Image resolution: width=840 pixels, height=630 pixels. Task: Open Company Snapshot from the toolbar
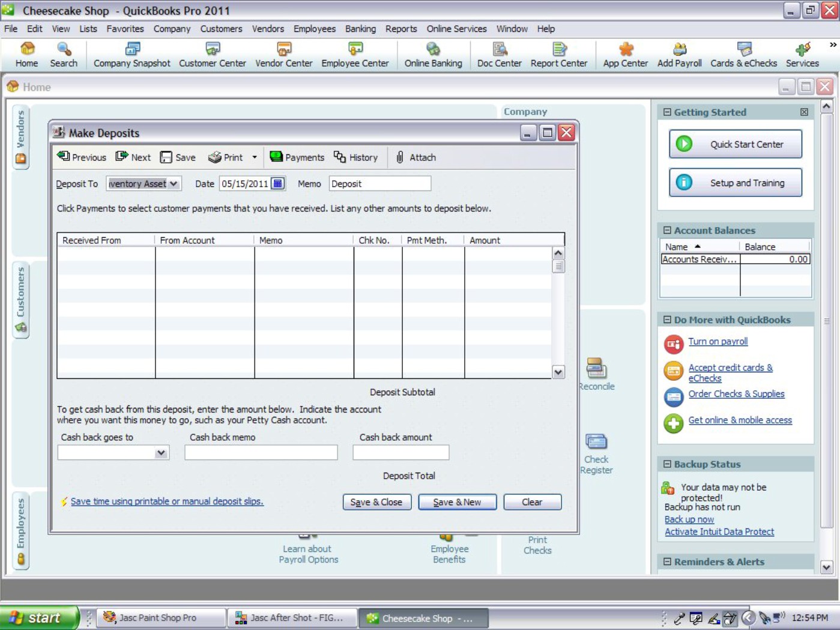[132, 55]
